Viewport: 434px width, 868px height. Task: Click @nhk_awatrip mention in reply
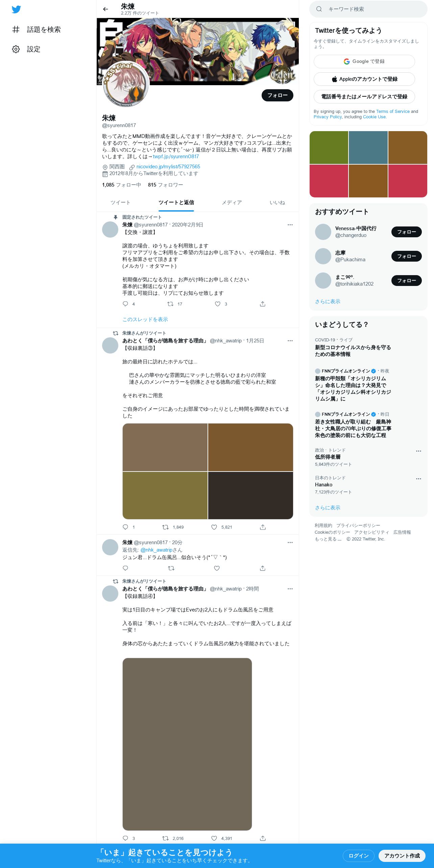click(156, 550)
